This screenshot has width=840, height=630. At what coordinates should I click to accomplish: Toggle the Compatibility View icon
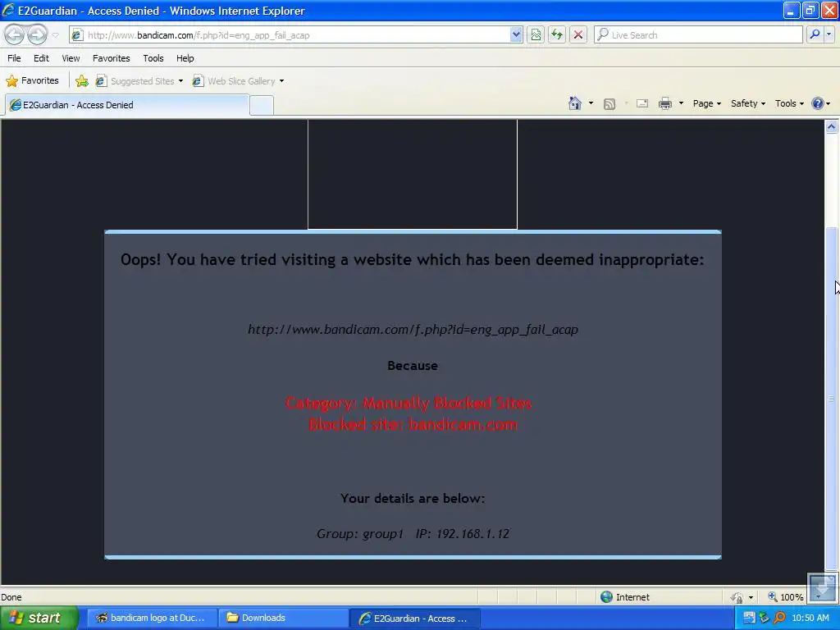tap(536, 35)
